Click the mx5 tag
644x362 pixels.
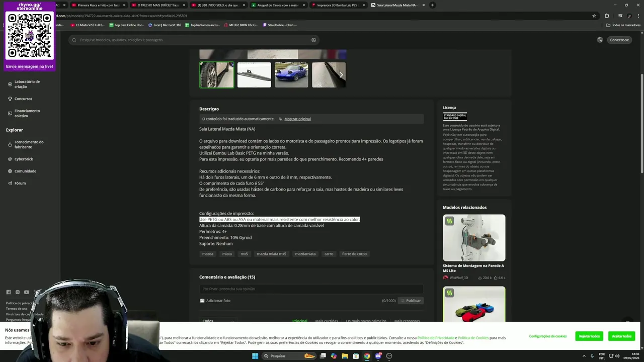[244, 254]
